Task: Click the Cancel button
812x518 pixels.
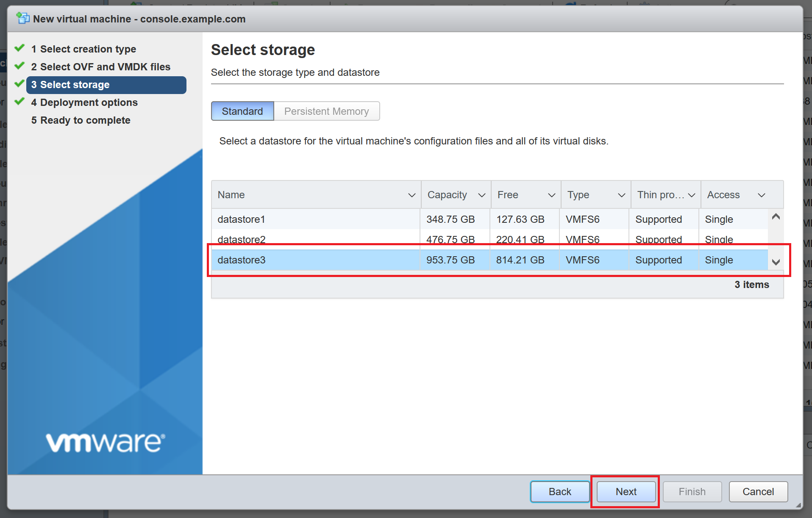Action: pyautogui.click(x=758, y=492)
